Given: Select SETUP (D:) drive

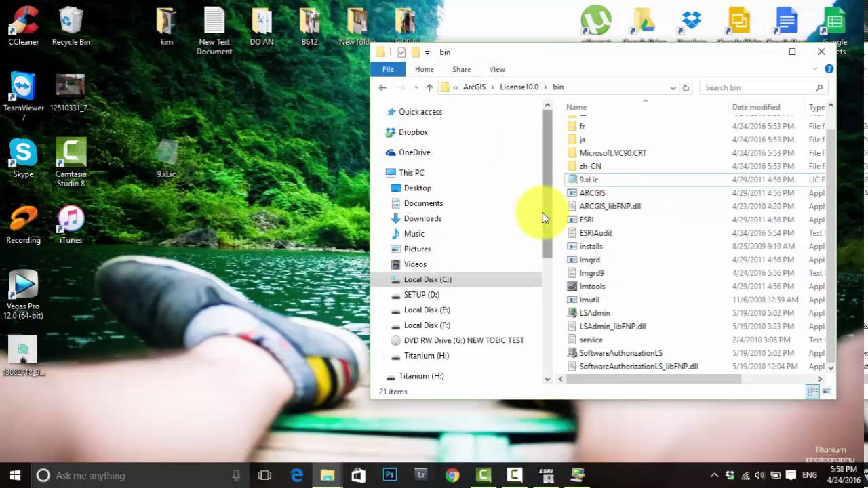Looking at the screenshot, I should pos(421,295).
